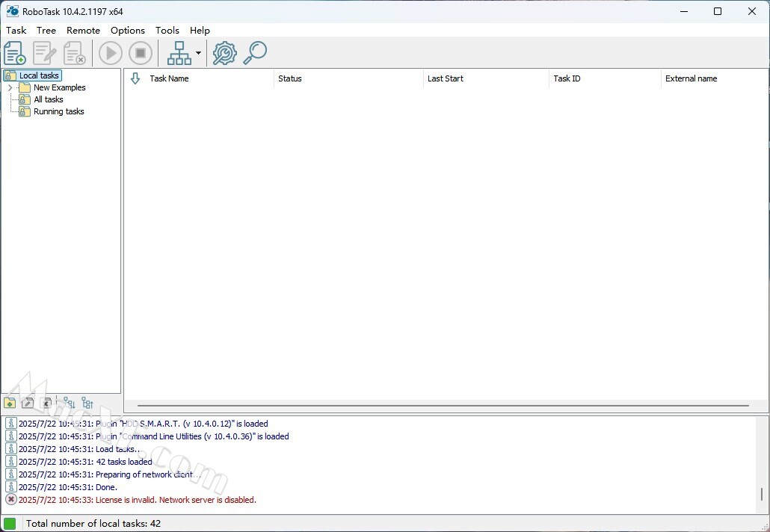Screen dimensions: 770x532
Task: Click the vertical scrollbar thumb in the log panel
Action: click(x=762, y=494)
